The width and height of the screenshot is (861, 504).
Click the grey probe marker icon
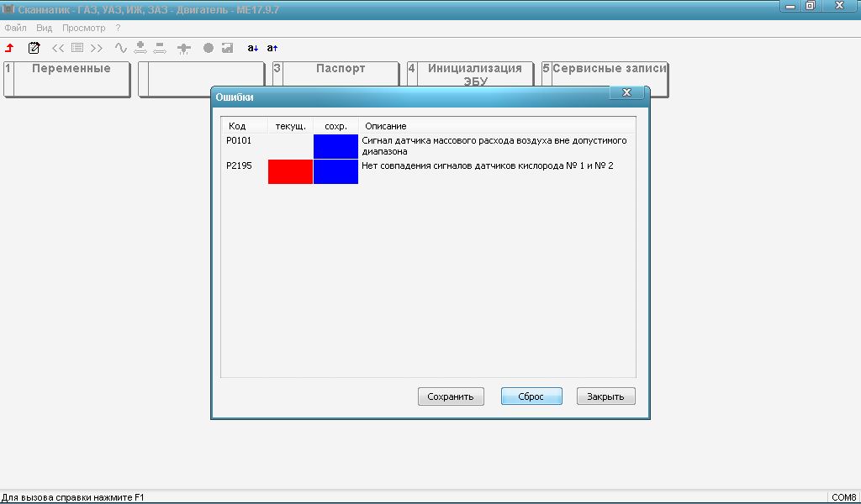184,49
